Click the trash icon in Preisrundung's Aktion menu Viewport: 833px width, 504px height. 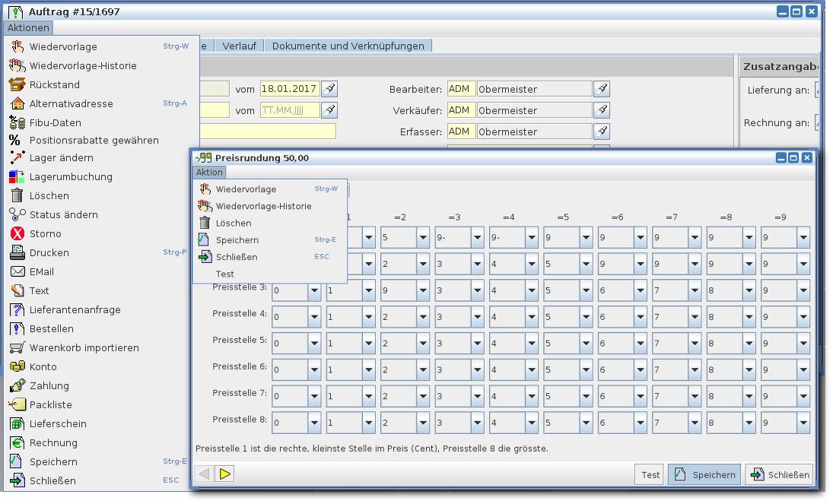[204, 223]
